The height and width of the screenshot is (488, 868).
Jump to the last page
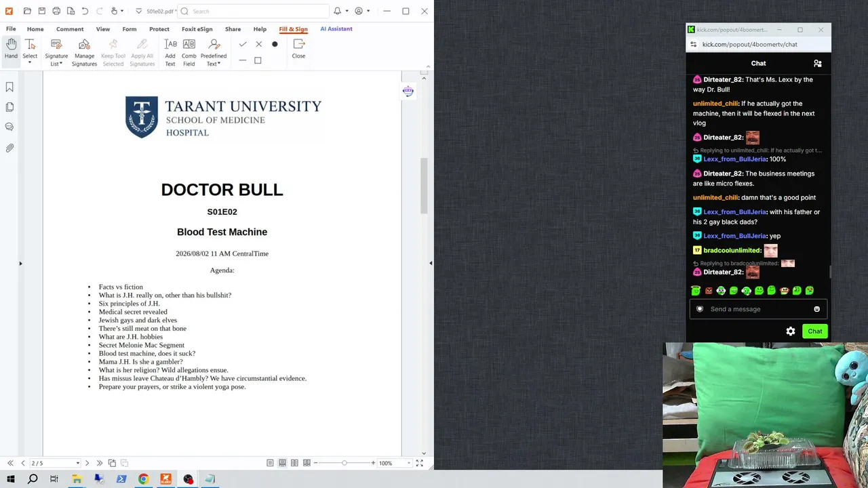[100, 463]
